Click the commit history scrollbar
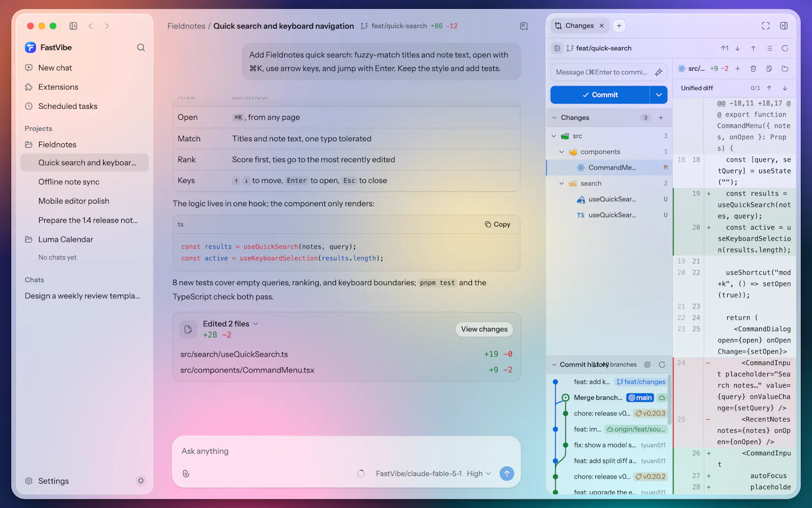Viewport: 812px width, 508px height. tap(670, 400)
